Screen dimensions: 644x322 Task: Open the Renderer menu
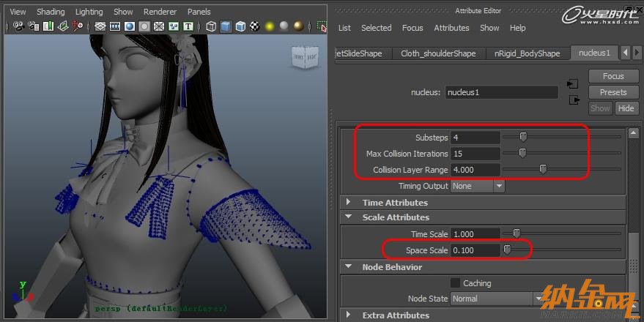point(160,12)
